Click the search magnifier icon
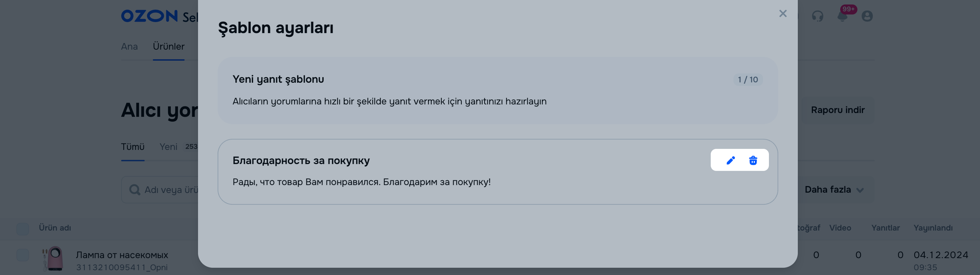The width and height of the screenshot is (980, 275). click(134, 190)
